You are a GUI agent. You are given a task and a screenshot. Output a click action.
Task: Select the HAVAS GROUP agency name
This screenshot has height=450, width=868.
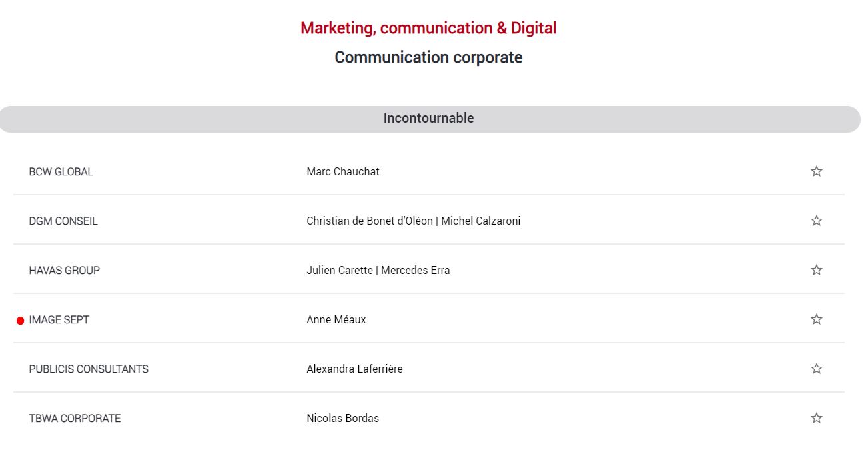coord(64,270)
